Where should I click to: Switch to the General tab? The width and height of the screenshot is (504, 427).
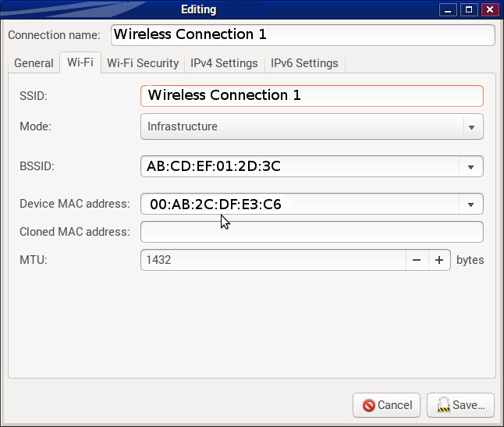[x=34, y=63]
